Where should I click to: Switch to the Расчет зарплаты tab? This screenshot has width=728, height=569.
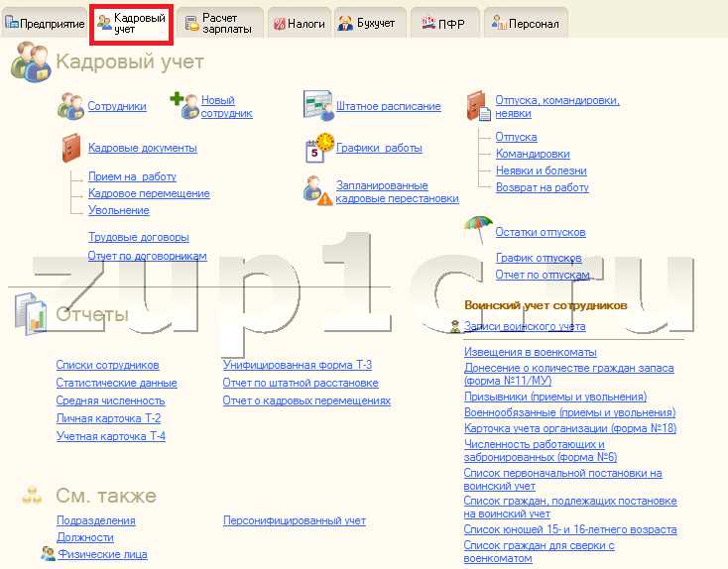[218, 23]
